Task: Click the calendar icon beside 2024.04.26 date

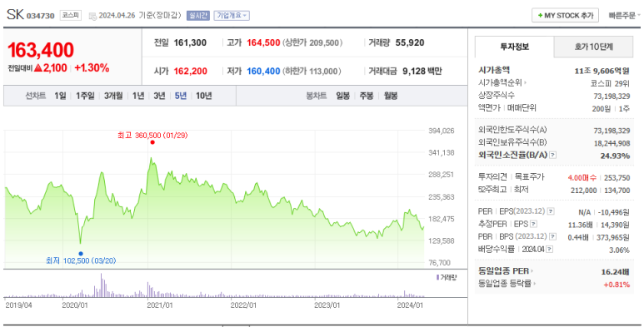Action: pyautogui.click(x=92, y=16)
